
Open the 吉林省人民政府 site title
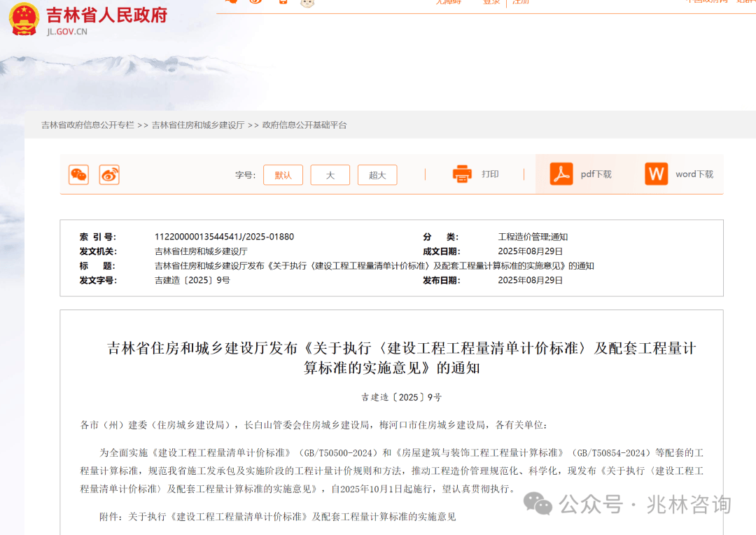[x=107, y=15]
